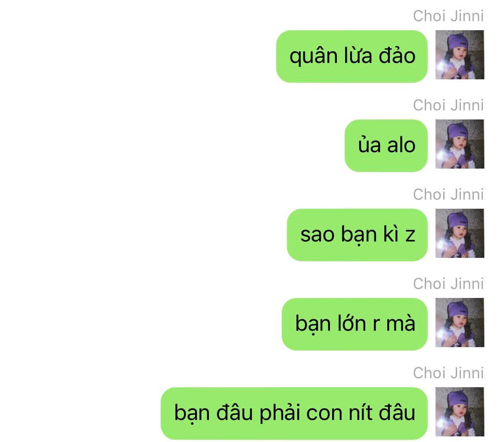Open the avatar beside "bạn đâu phải con nít đâu"
The height and width of the screenshot is (442, 504).
(x=460, y=412)
